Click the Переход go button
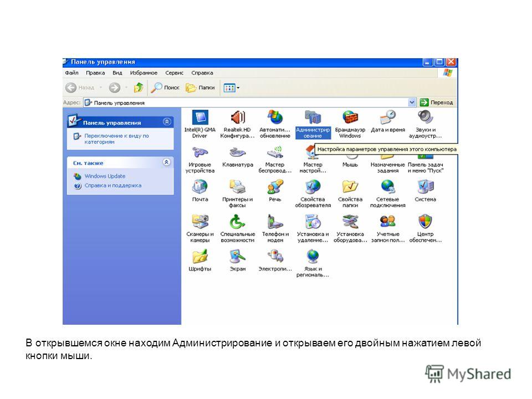The image size is (532, 399). pos(436,102)
